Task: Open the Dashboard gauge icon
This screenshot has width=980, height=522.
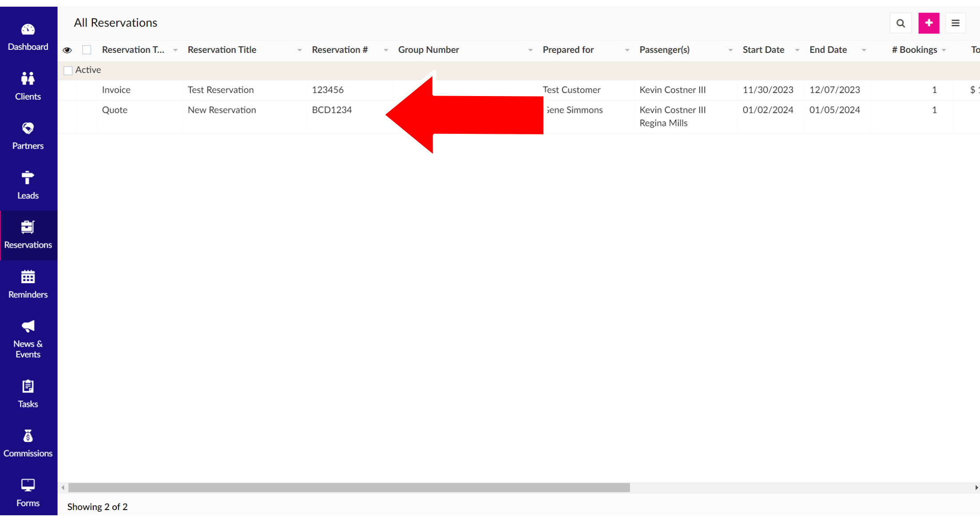Action: (x=28, y=30)
